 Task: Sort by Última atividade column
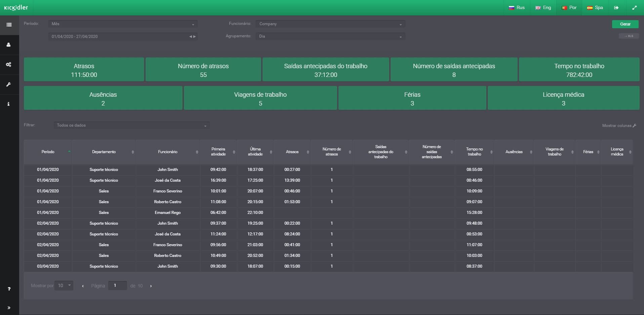point(255,152)
